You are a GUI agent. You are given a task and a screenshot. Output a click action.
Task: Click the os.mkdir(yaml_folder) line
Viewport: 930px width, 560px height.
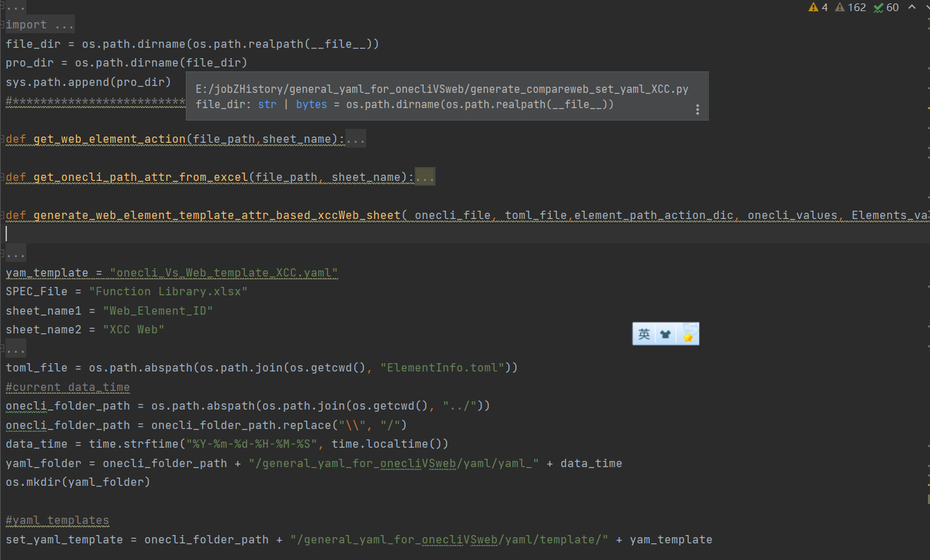tap(78, 482)
